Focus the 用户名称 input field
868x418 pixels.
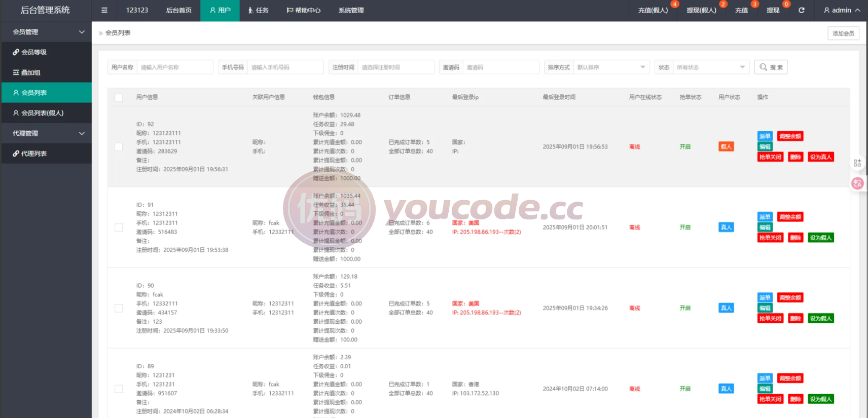click(175, 67)
